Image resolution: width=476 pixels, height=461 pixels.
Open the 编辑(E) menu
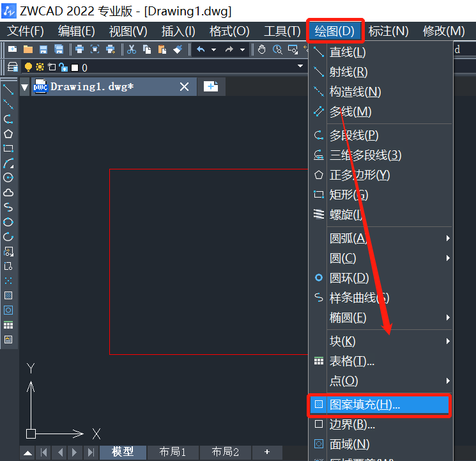77,31
